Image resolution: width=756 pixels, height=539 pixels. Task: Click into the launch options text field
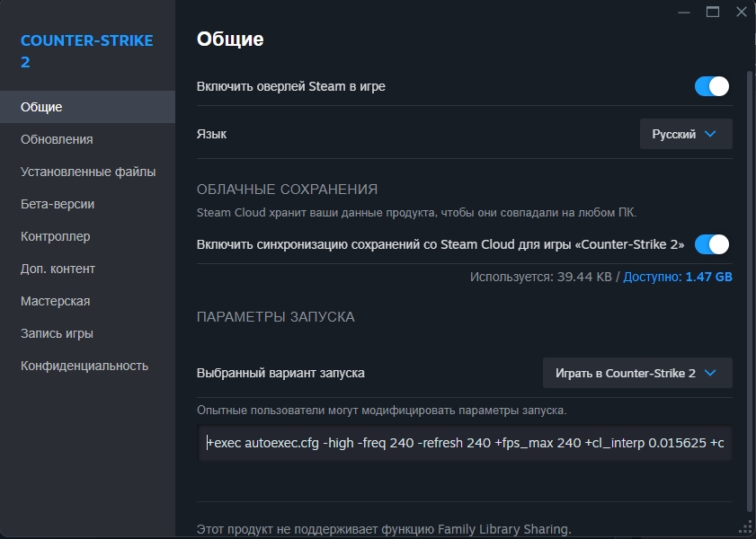(465, 443)
